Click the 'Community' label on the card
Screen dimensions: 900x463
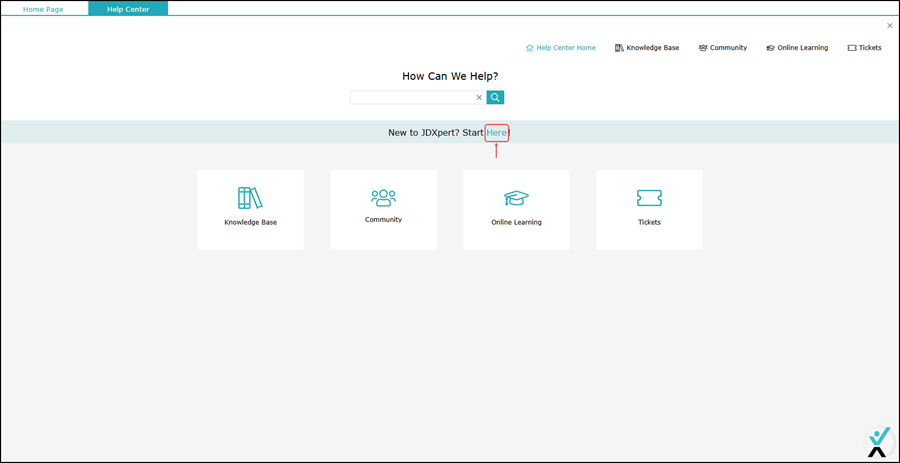click(383, 220)
